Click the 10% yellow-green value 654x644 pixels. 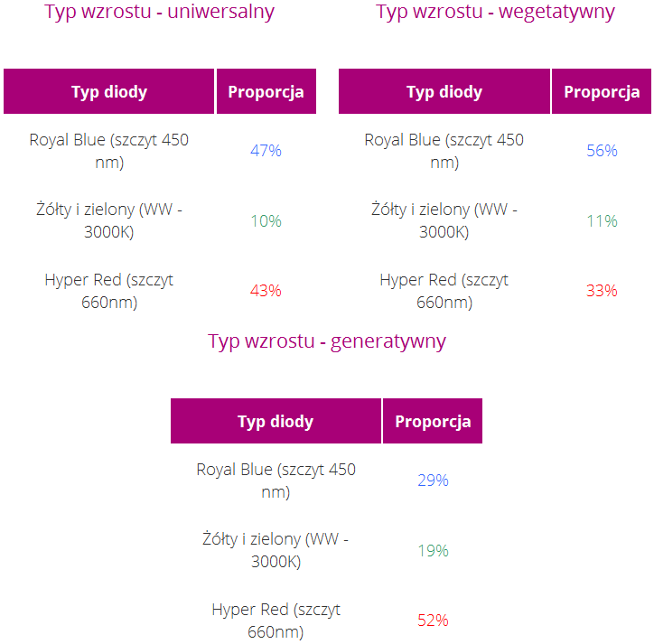pos(266,220)
